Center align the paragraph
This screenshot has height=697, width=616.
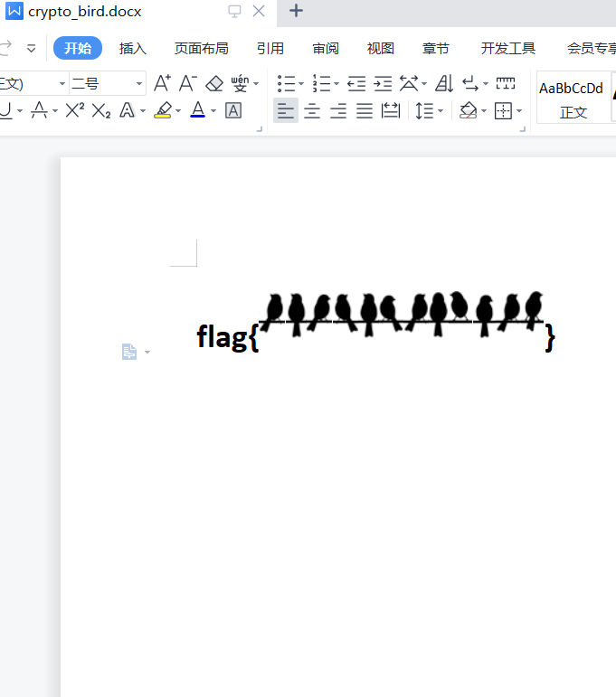point(312,111)
